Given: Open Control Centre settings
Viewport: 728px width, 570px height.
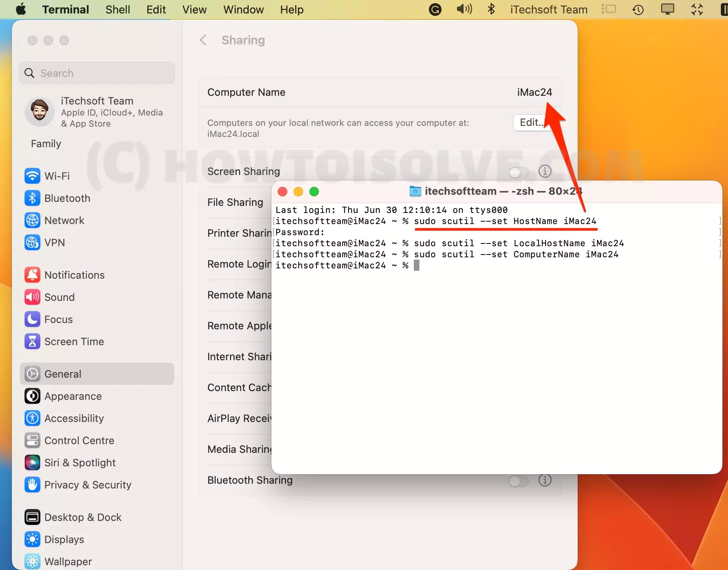Looking at the screenshot, I should 97,440.
